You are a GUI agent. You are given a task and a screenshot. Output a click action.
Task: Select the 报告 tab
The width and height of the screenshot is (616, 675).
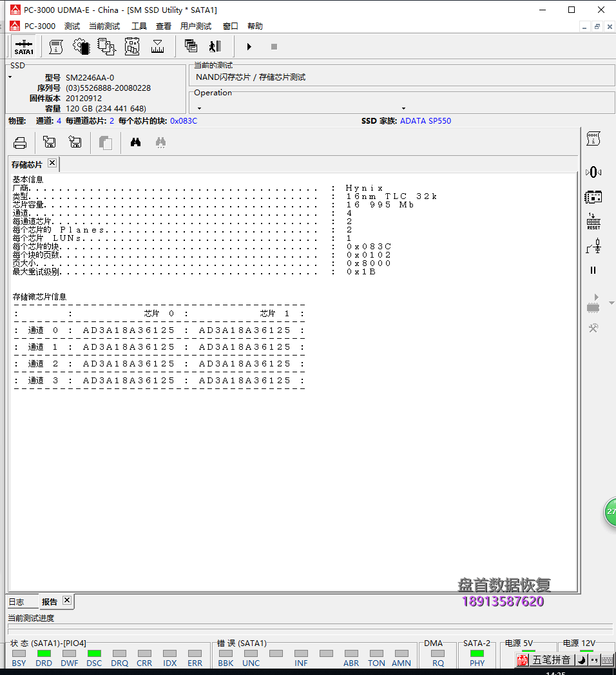tap(50, 602)
